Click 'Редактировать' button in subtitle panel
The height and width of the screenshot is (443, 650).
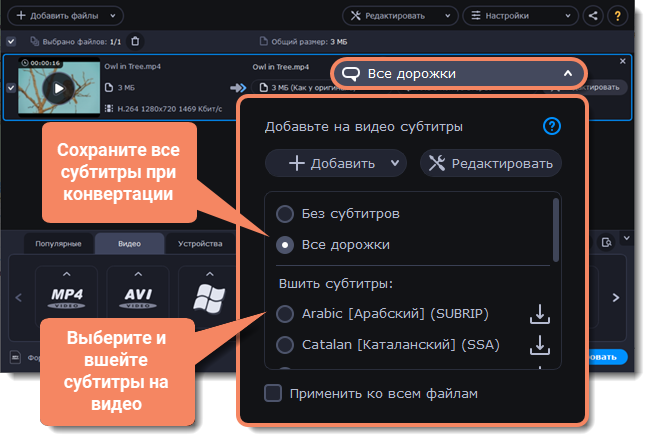tap(490, 163)
